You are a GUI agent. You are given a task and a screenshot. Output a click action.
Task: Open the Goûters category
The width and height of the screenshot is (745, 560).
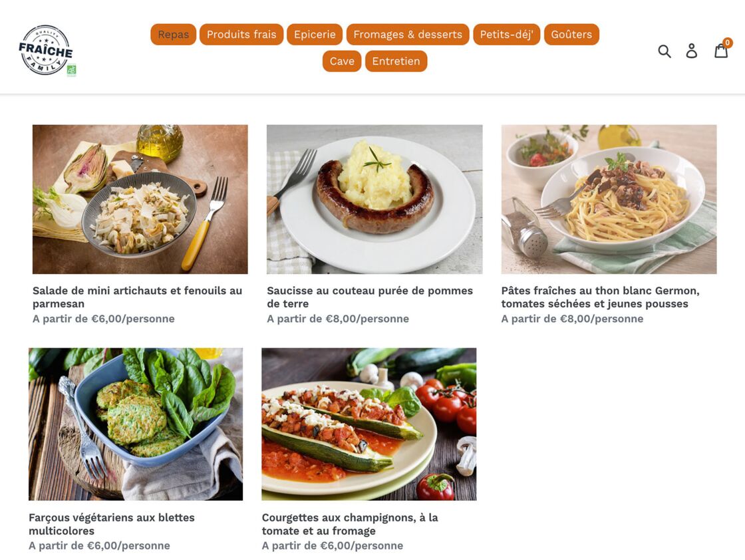click(571, 35)
